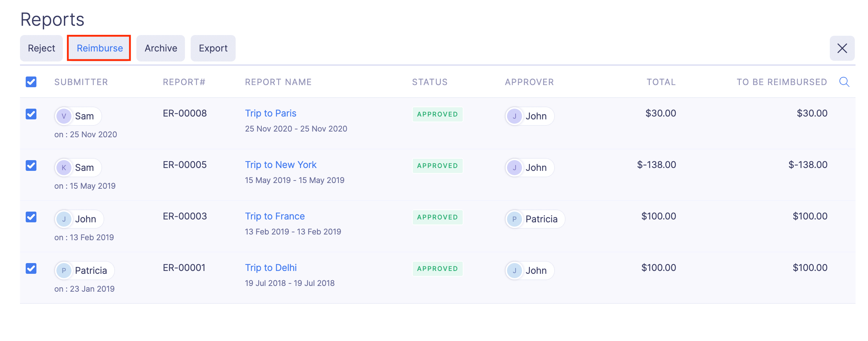Deselect the Trip to Delhi row checkbox

point(31,268)
